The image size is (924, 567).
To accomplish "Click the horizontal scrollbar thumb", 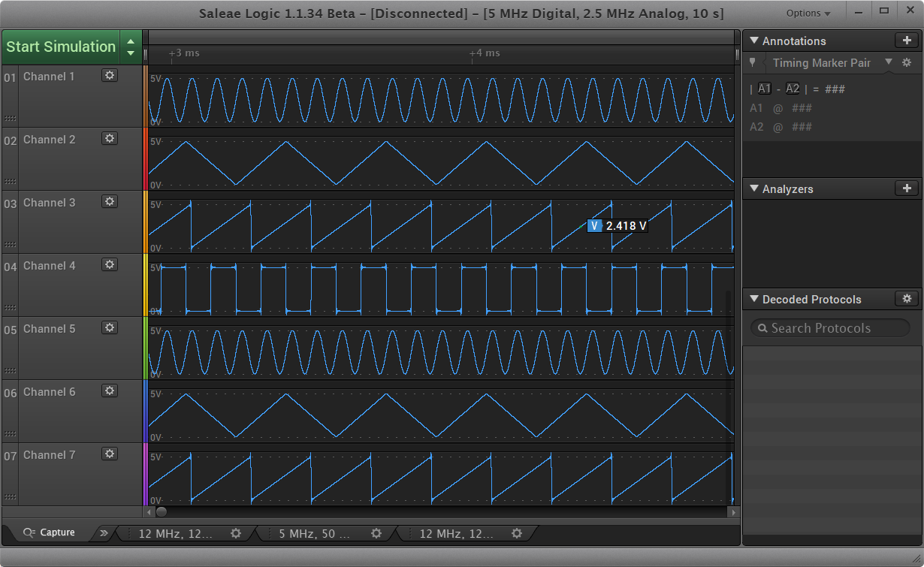I will tap(161, 512).
